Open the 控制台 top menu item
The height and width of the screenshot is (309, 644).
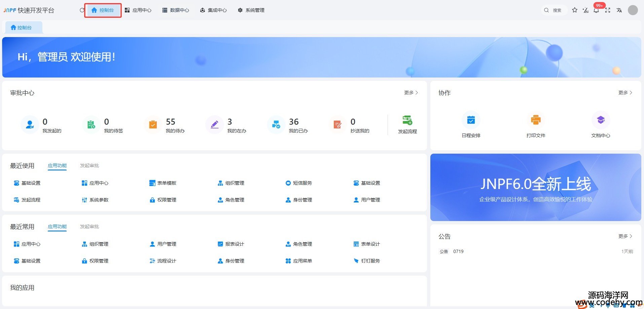tap(103, 10)
